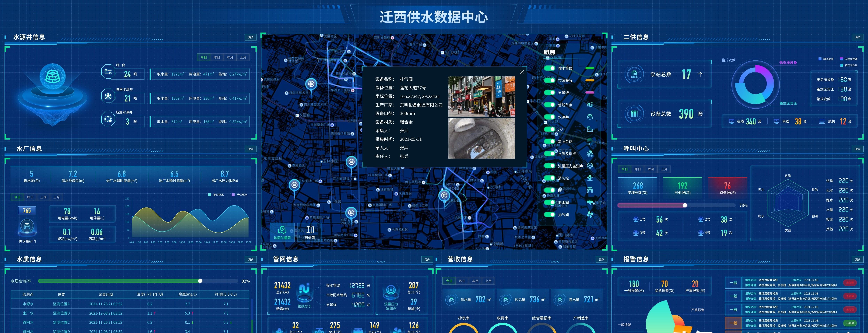Screen dimensions: 868x333
Task: Click the 加压泵站 legend icon
Action: [590, 141]
